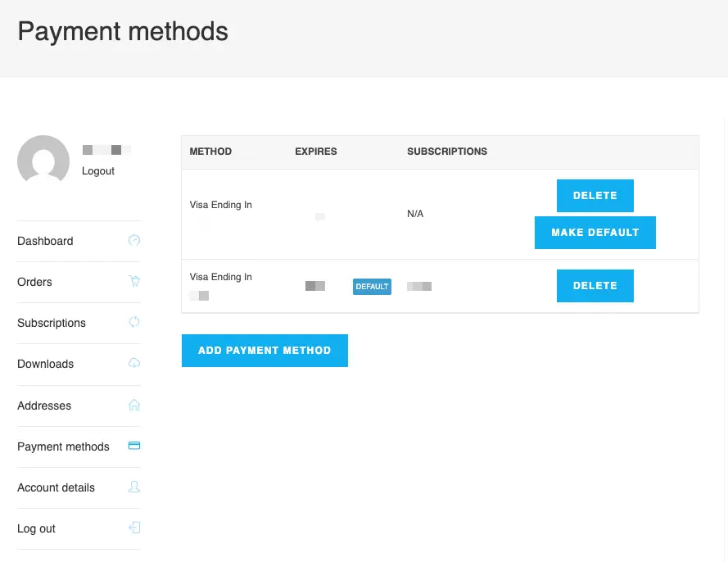Click the Account details person icon
The image size is (728, 562).
[x=134, y=487]
